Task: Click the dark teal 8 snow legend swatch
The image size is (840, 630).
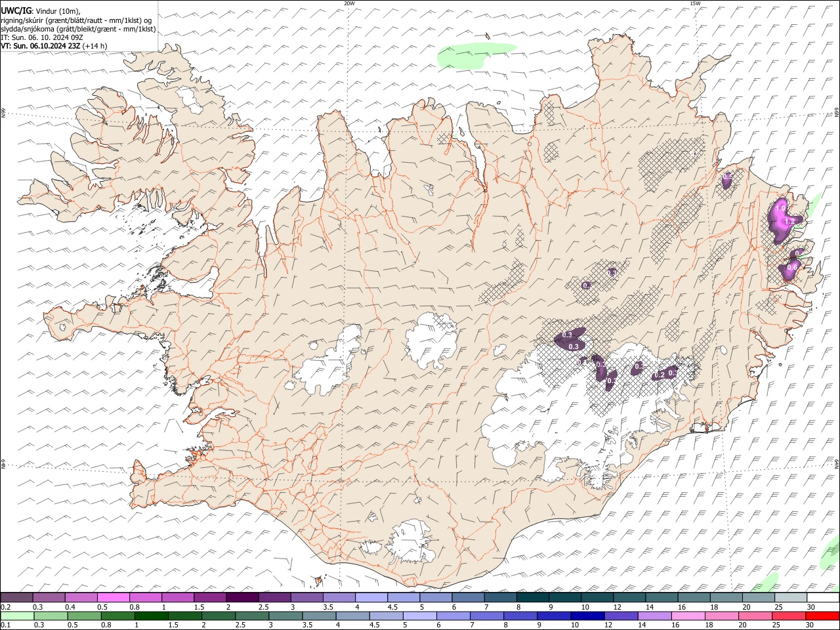Action: (533, 598)
